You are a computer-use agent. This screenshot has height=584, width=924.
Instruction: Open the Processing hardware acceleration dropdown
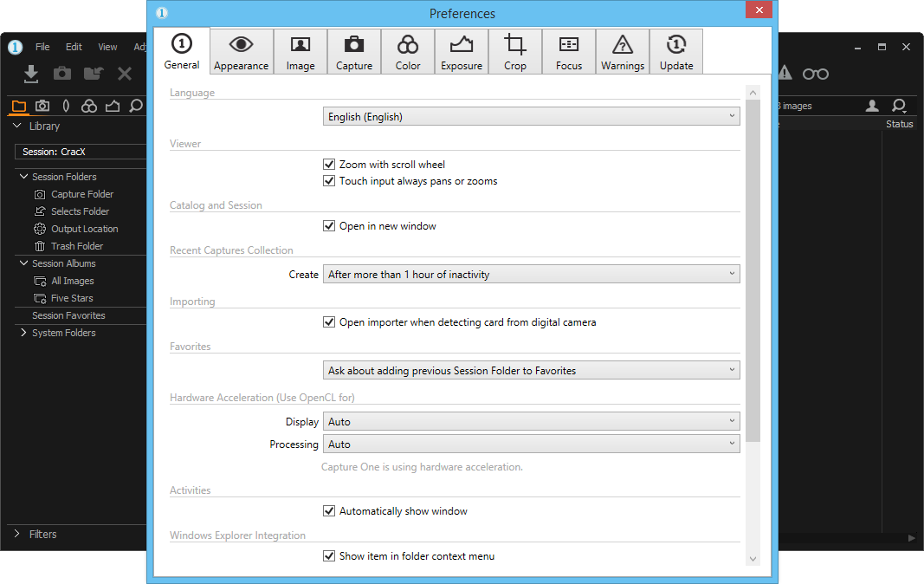point(531,444)
